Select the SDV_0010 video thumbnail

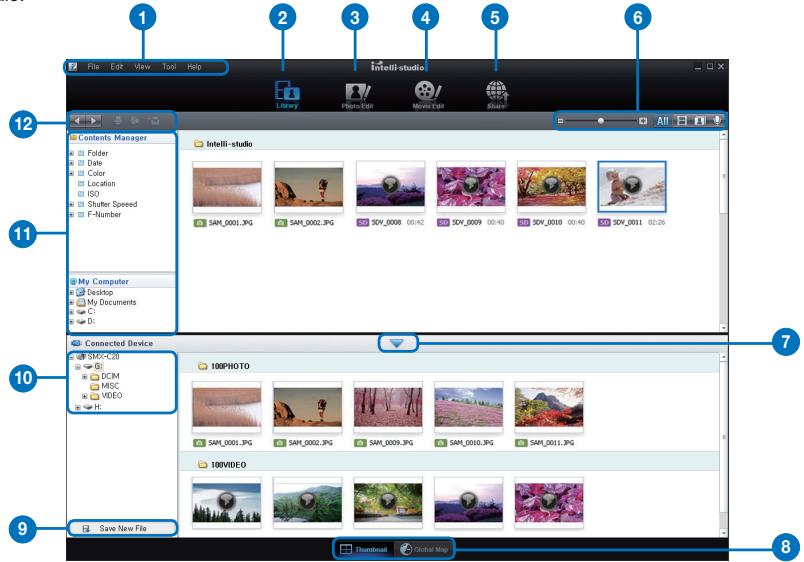551,187
